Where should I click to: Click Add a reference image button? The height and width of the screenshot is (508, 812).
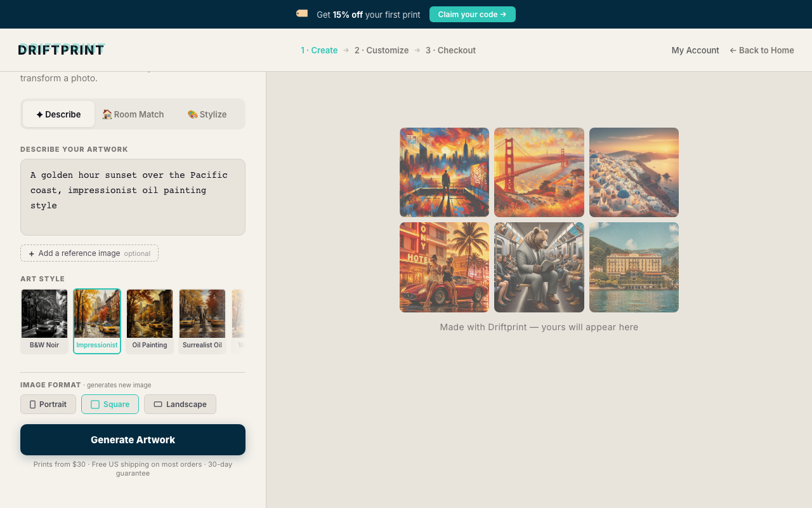89,253
